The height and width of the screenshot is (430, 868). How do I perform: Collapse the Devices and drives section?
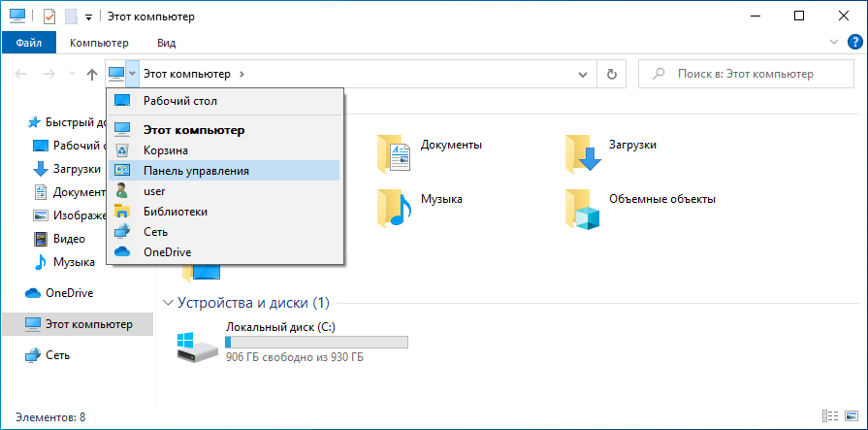pyautogui.click(x=171, y=303)
